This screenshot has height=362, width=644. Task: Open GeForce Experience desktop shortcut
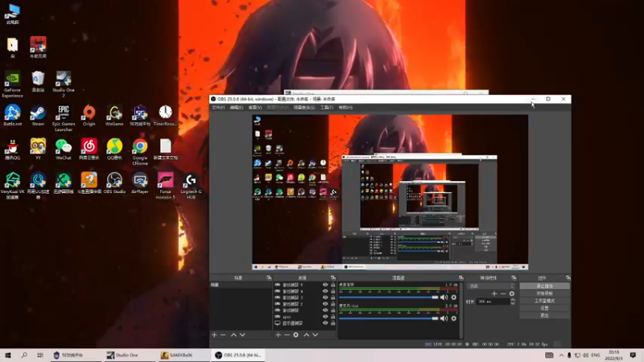tap(12, 84)
